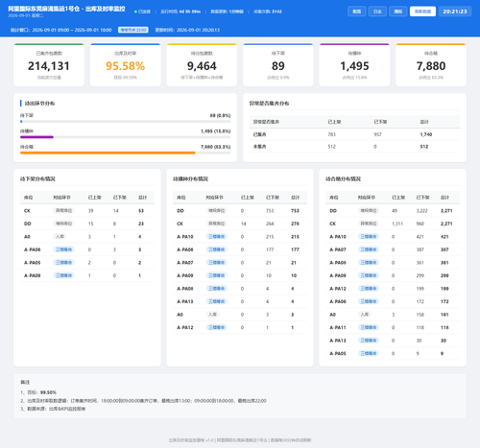Click the runtime value 4d 5h 39m
Viewport: 480px width, 448px height.
tap(189, 12)
